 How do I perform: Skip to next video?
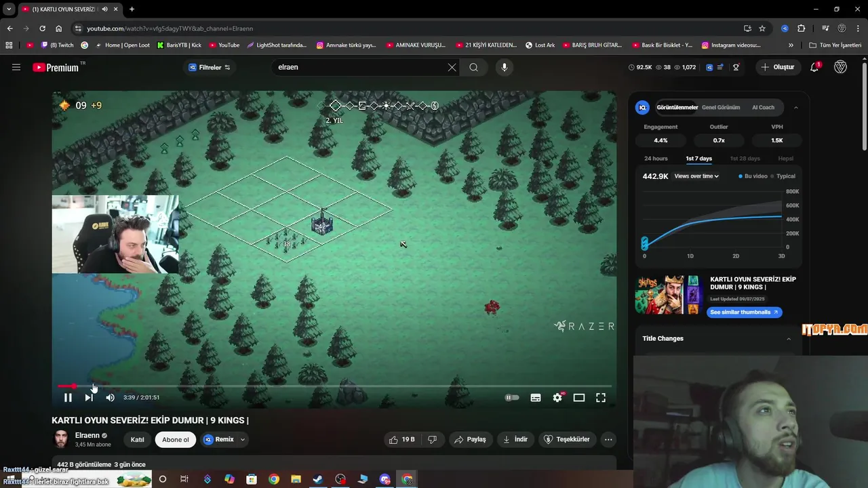pos(89,398)
